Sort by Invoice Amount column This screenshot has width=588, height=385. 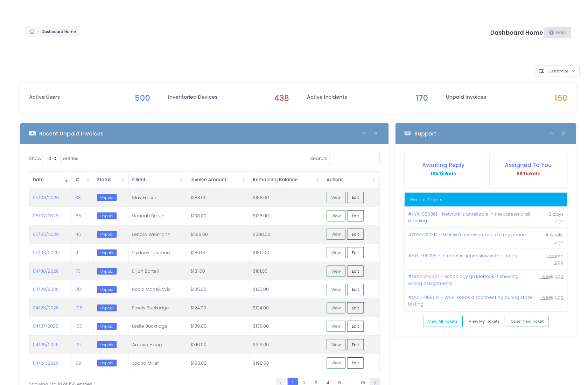tap(218, 180)
